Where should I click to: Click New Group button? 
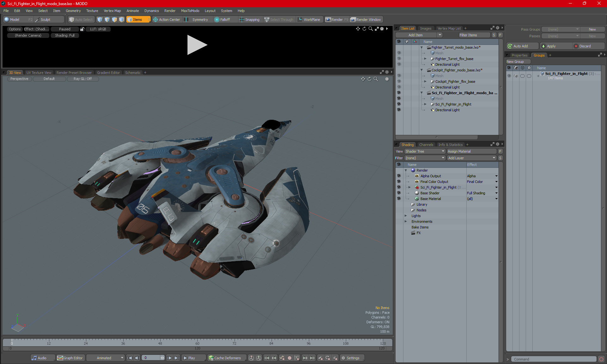(x=518, y=62)
